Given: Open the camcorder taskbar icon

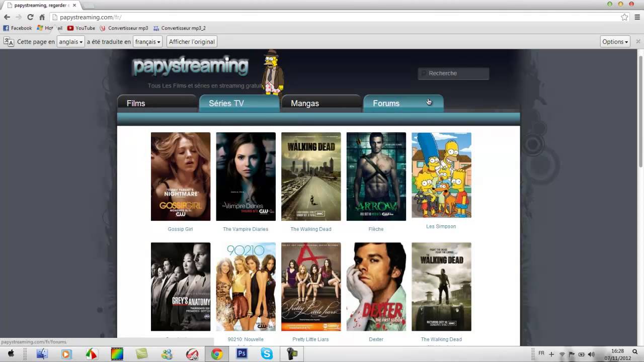Looking at the screenshot, I should tap(292, 354).
